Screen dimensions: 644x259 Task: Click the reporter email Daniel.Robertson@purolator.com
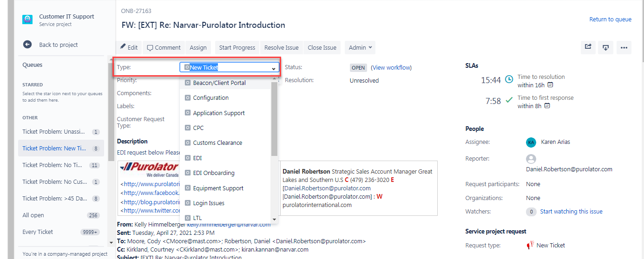[x=569, y=169]
